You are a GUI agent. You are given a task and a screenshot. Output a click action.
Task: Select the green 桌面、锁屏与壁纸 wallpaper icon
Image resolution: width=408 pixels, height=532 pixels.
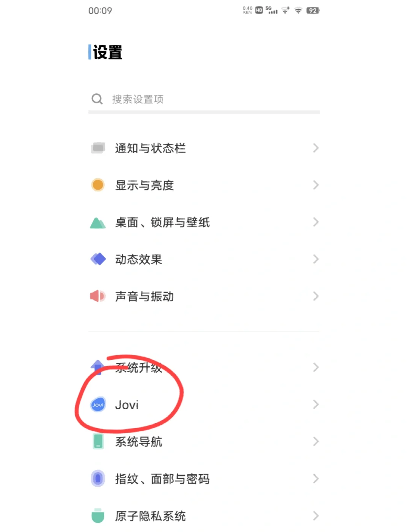(97, 222)
